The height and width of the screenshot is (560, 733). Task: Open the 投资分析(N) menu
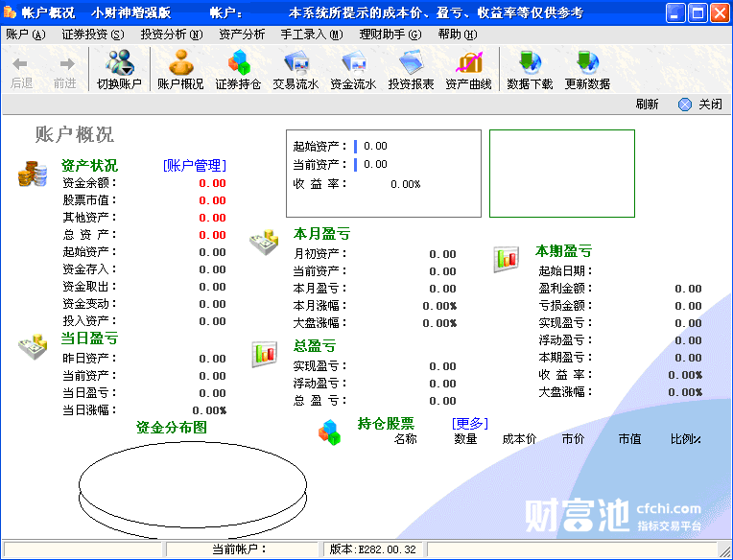[172, 35]
